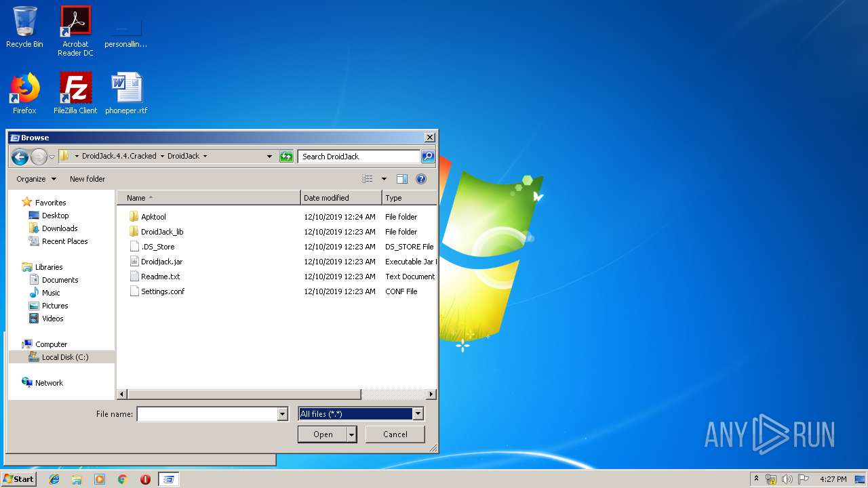Click the volume tray icon
868x488 pixels.
(x=787, y=479)
